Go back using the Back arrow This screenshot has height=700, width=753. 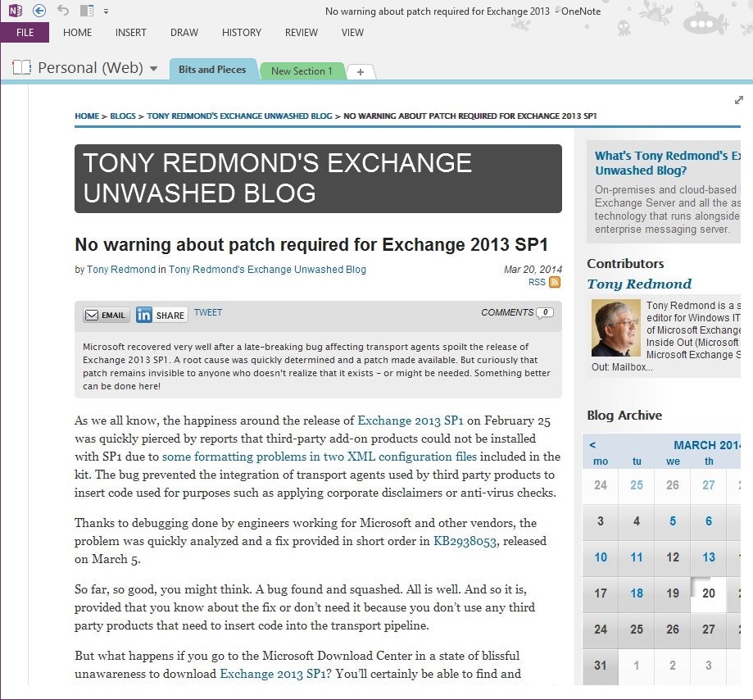point(39,11)
